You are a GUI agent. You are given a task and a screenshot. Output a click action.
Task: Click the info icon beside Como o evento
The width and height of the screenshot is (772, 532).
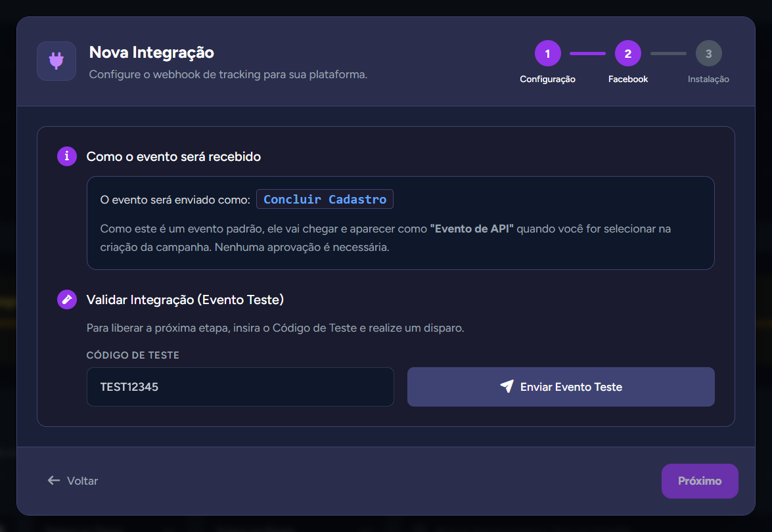67,156
